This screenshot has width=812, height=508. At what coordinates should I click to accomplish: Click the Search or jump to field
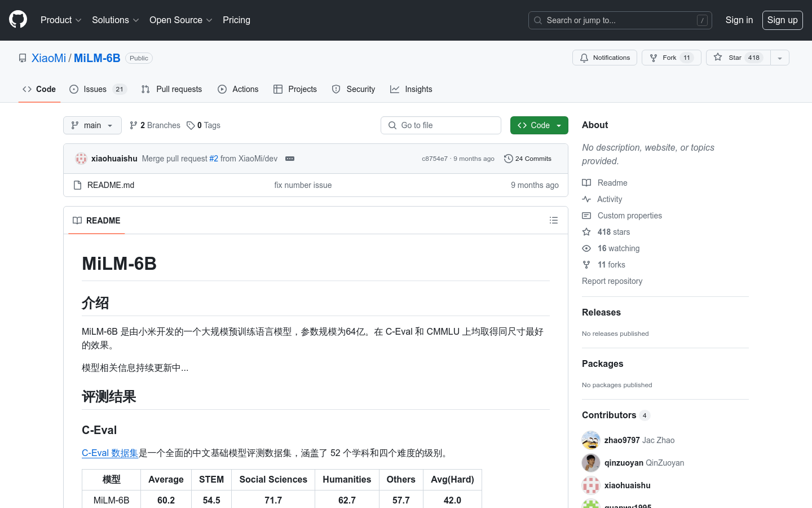pos(620,20)
